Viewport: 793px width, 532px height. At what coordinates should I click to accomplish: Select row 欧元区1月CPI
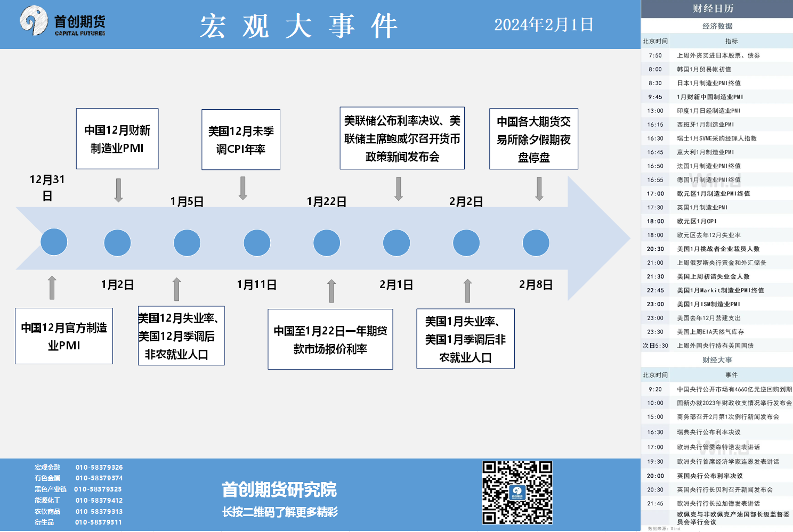[717, 222]
